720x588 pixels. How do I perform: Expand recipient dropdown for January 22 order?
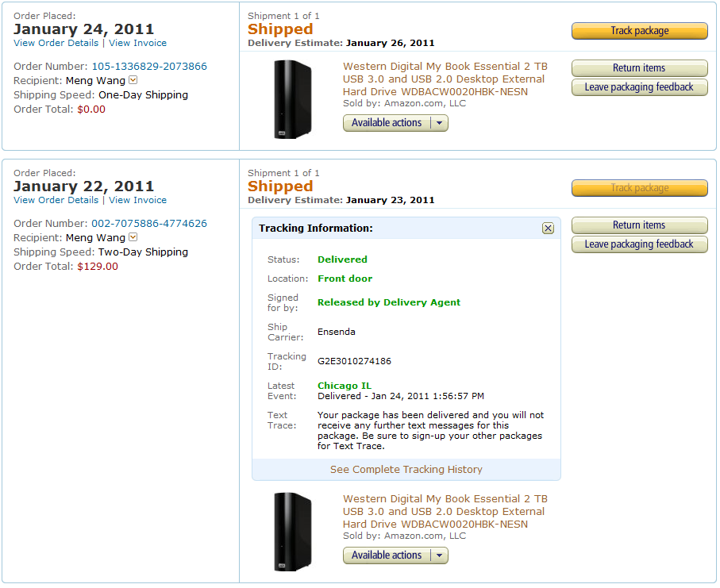coord(133,237)
